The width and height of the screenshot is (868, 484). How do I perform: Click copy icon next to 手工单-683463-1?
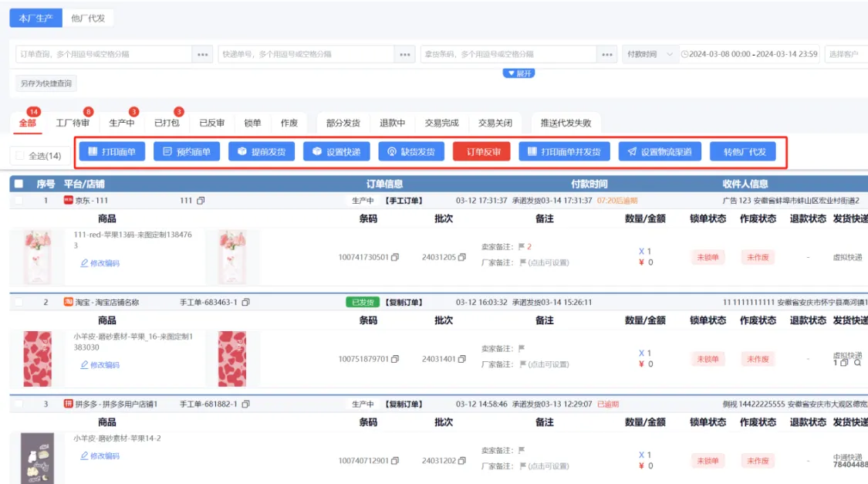[x=246, y=303]
